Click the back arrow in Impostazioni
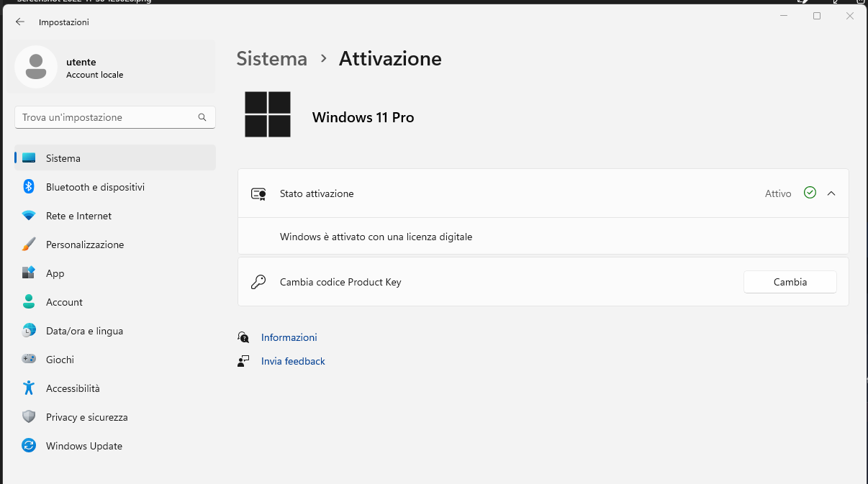 [x=20, y=22]
